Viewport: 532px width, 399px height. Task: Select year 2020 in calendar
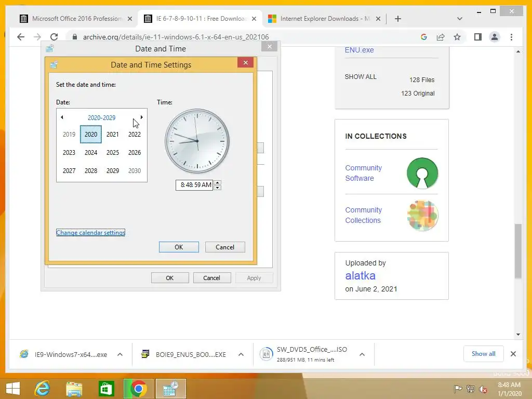click(x=91, y=135)
